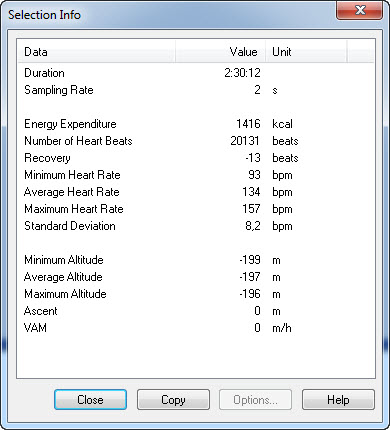Click the 93 minimum heart rate value
The image size is (390, 430).
(x=254, y=175)
